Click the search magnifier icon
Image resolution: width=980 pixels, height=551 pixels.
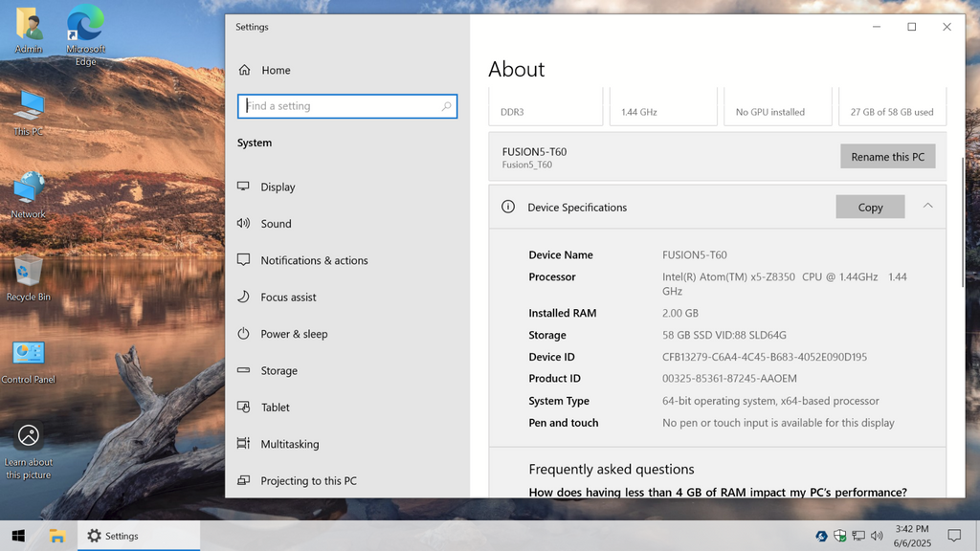tap(446, 106)
